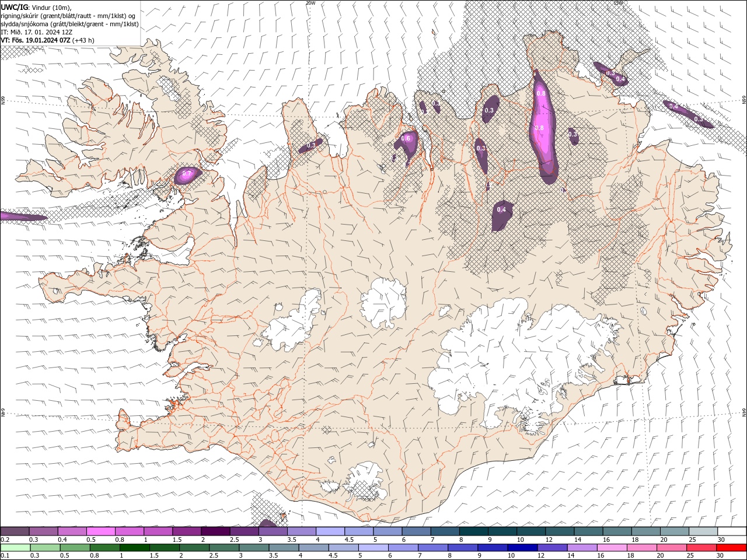The width and height of the screenshot is (747, 560).
Task: Select the 0.2–0.3 dark mauve swatch, upper legend
Action: (15, 531)
